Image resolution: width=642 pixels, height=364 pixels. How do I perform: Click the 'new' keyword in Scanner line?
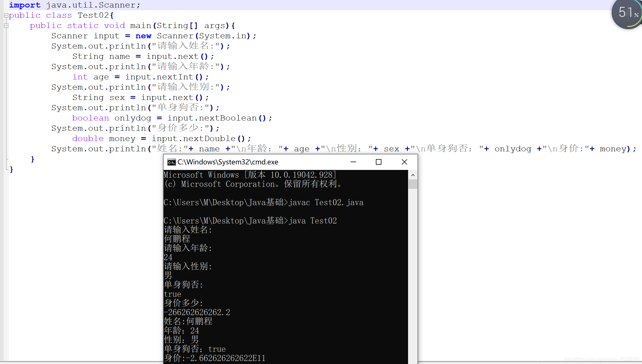pos(143,36)
